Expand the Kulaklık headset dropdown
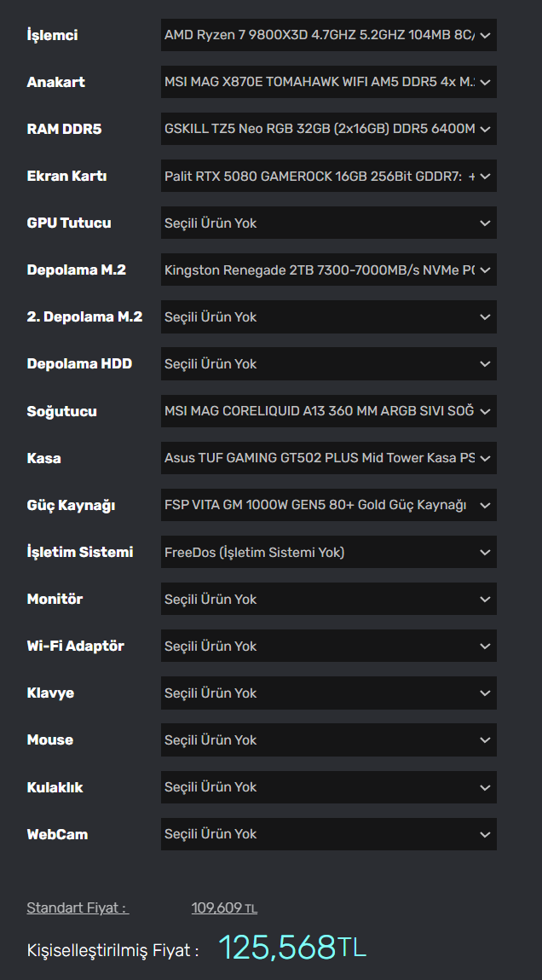Screen dimensions: 542x980 click(328, 786)
